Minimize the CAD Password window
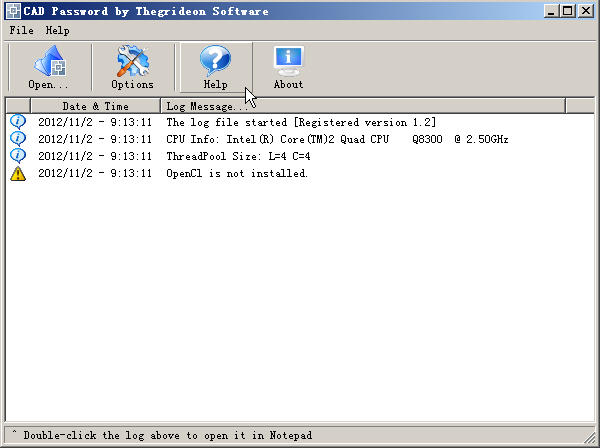The height and width of the screenshot is (448, 601). [x=551, y=11]
